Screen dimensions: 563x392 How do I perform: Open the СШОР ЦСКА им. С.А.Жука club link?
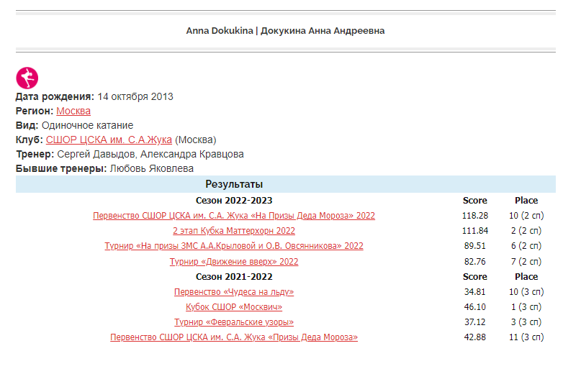coord(109,140)
